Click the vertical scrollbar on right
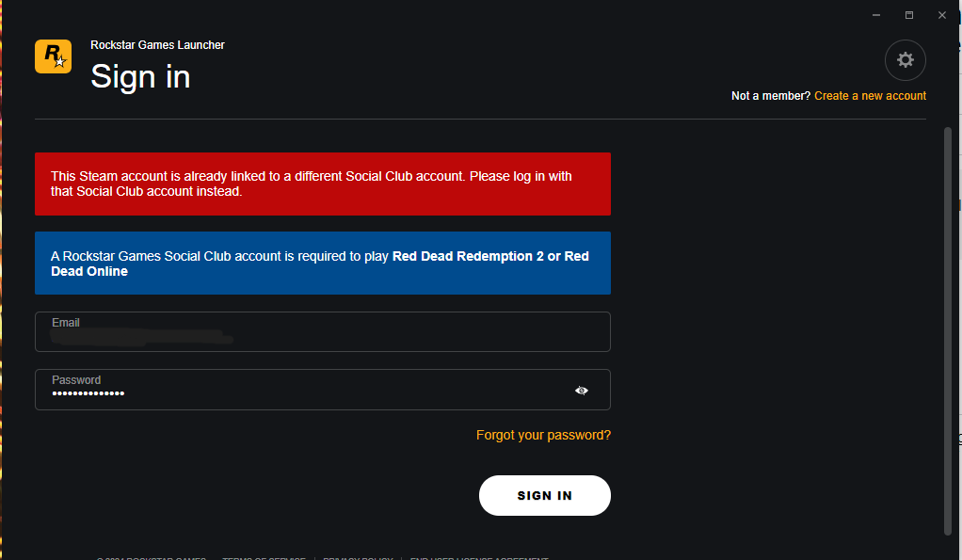 tap(948, 329)
